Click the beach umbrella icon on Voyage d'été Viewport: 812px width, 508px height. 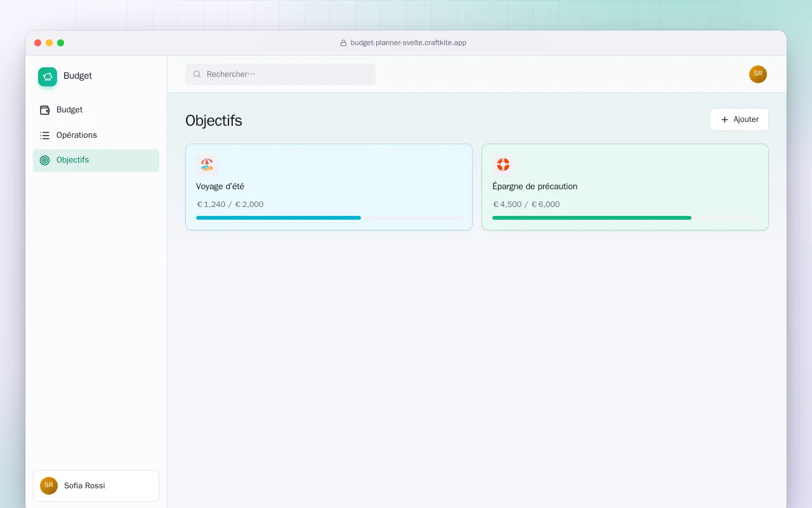coord(207,165)
